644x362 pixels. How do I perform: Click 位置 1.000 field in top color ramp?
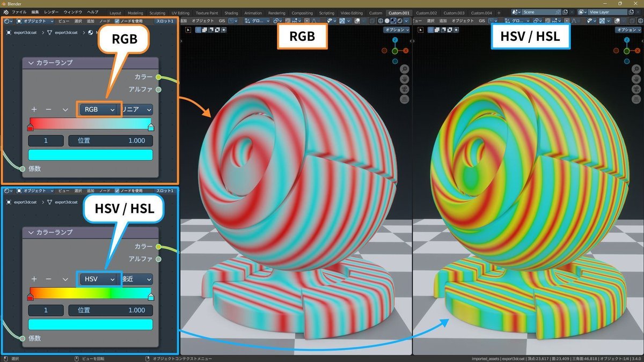111,141
